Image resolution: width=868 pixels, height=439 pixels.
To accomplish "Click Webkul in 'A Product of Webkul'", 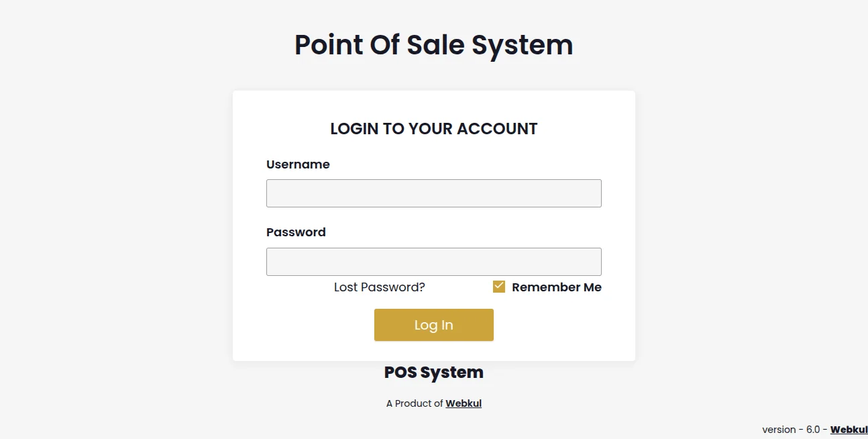I will [464, 403].
